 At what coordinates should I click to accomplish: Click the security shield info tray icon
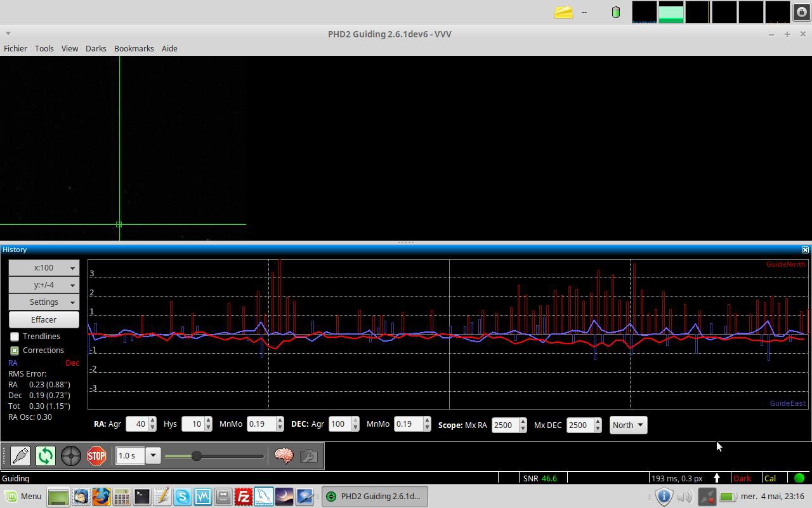tap(664, 497)
